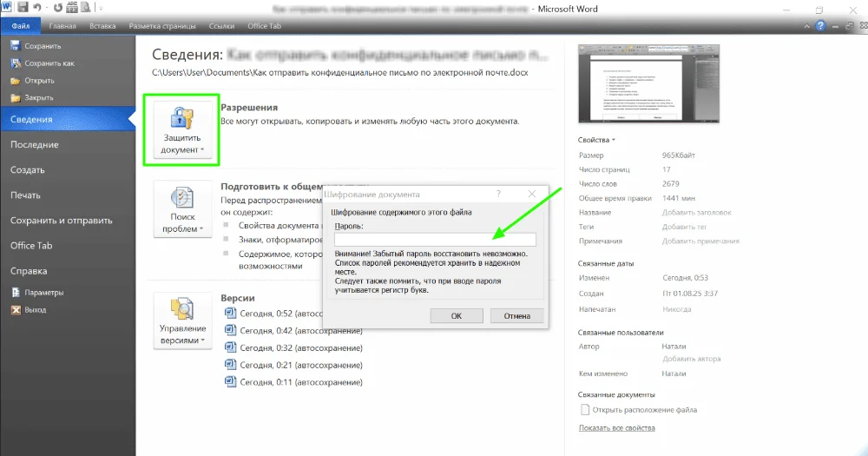Open autosave version Сегодня, 0:42
This screenshot has height=456, width=868.
click(293, 331)
